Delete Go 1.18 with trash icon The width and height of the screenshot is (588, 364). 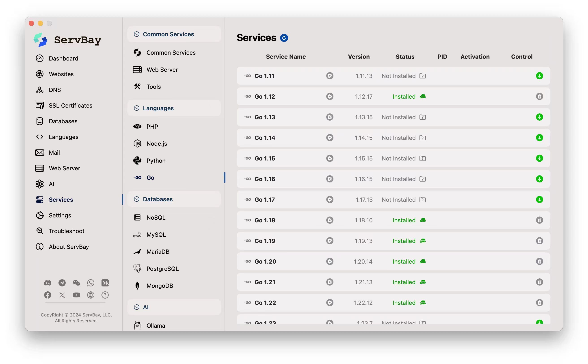[x=539, y=220]
